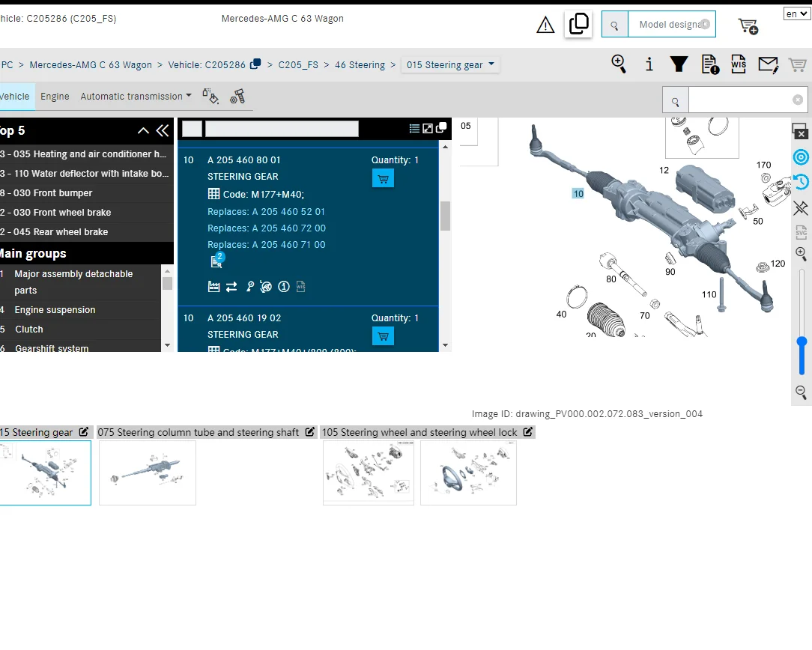
Task: Select Major assembly detachable parts group
Action: pos(80,282)
